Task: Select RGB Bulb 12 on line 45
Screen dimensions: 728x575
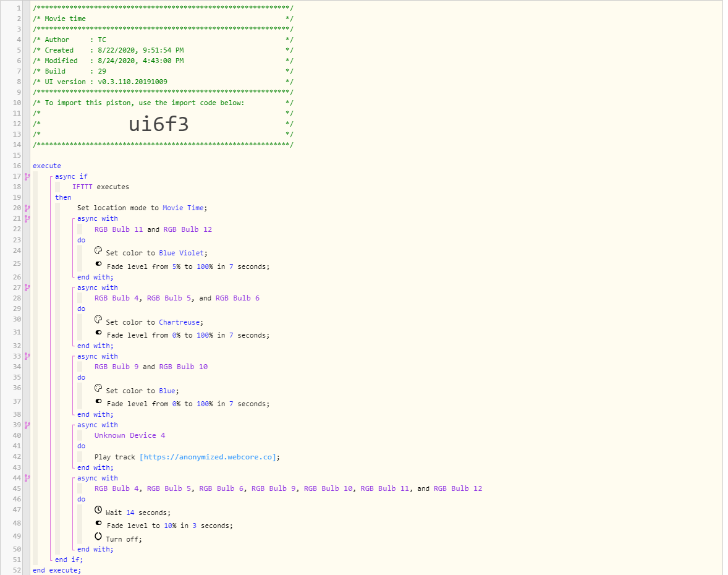Action: click(458, 488)
